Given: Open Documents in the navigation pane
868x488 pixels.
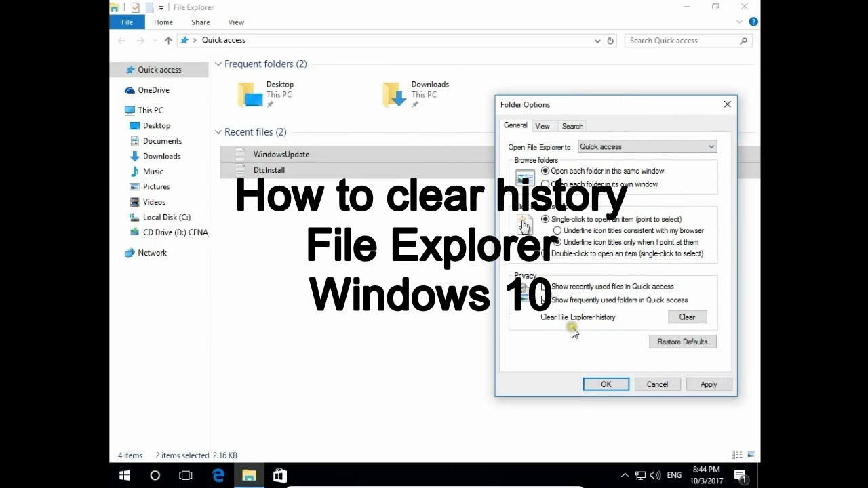Looking at the screenshot, I should coord(162,141).
